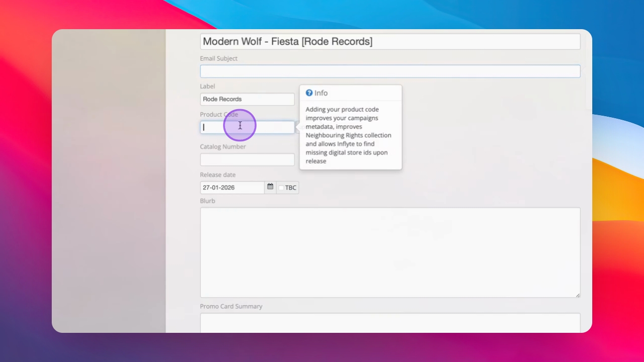644x362 pixels.
Task: Click into the Product Code input
Action: tap(247, 127)
